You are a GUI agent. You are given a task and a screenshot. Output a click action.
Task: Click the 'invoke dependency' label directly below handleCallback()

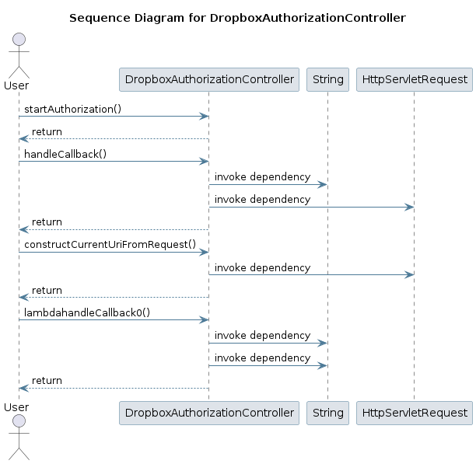pos(263,176)
